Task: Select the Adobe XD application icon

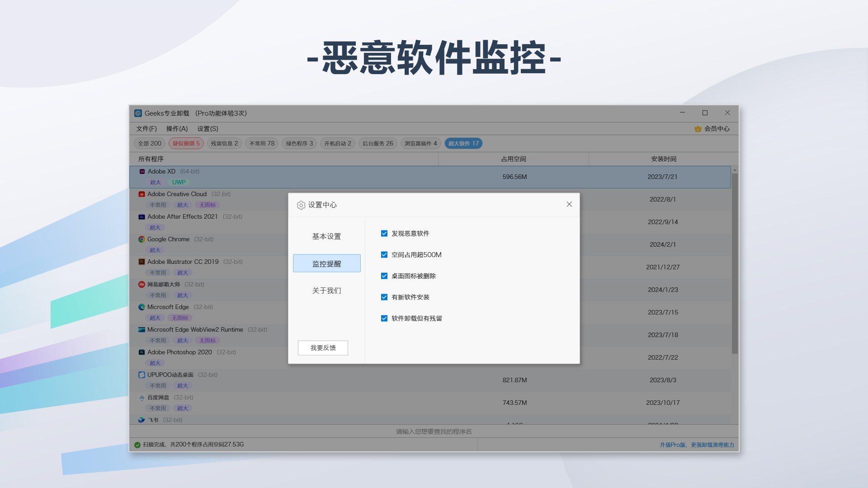Action: click(142, 171)
